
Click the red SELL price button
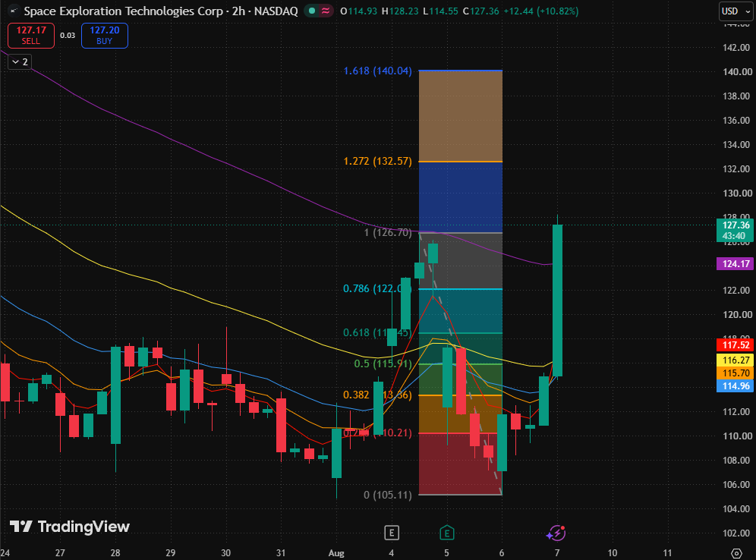(x=31, y=36)
